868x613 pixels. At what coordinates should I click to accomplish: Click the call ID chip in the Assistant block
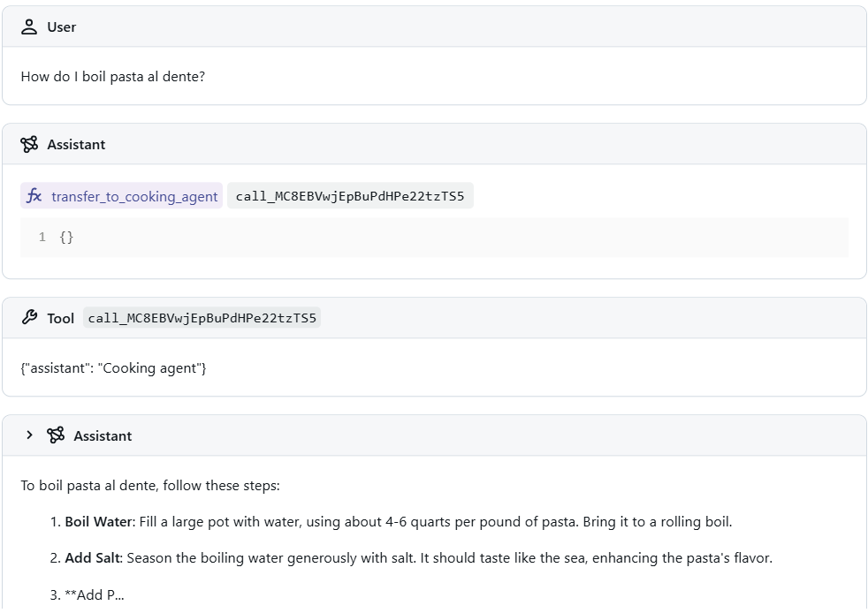350,196
